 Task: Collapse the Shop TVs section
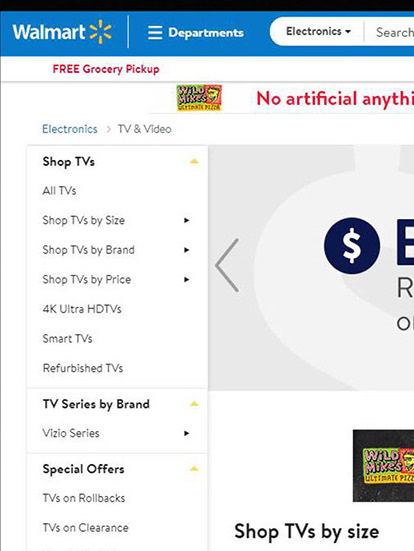tap(194, 161)
